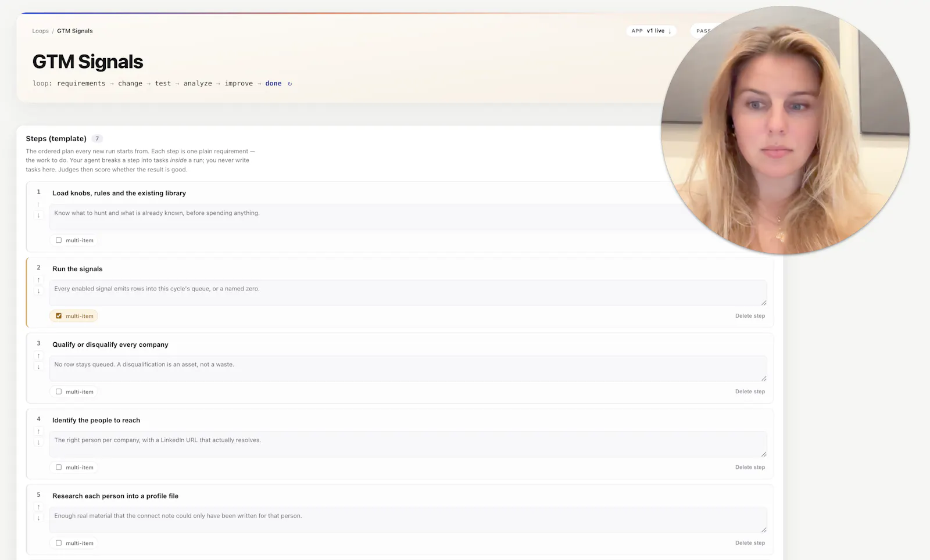Viewport: 930px width, 560px height.
Task: Move step 3 Qualify or disqualify down
Action: (x=39, y=367)
